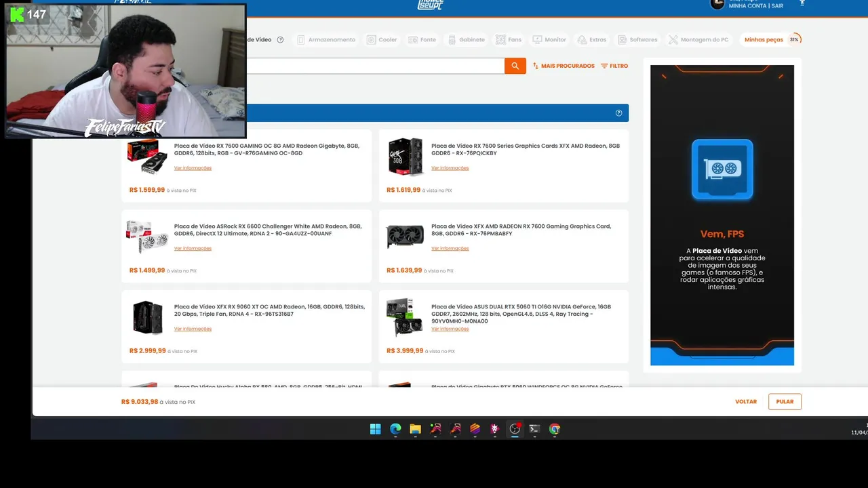Go to Softwares step
868x488 pixels.
click(637, 40)
